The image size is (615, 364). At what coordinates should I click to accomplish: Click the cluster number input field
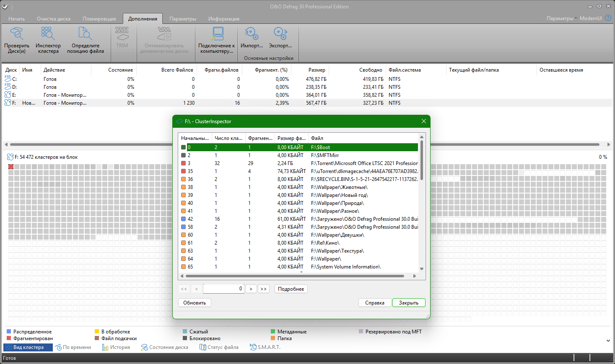click(223, 289)
